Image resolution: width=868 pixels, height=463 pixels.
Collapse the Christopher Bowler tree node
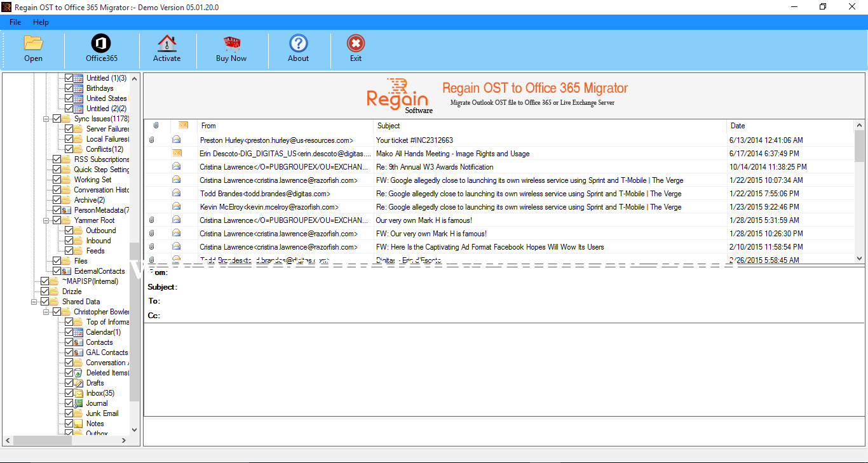tap(46, 312)
